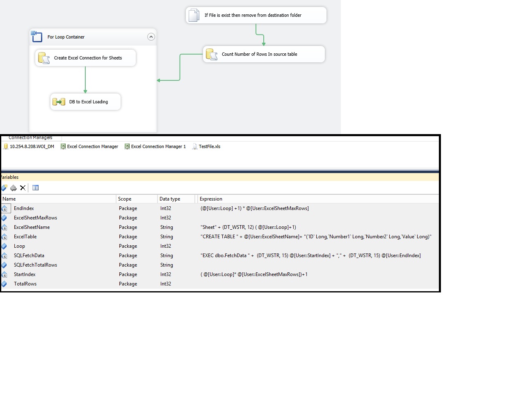Click the Variables panel title
Screen dimensions: 525x420
tap(9, 177)
